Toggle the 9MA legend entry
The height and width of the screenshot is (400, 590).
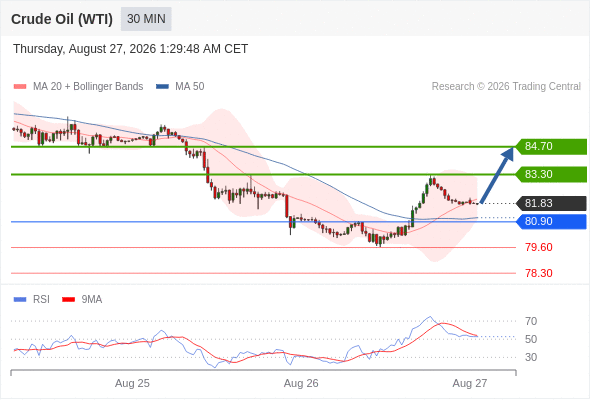pyautogui.click(x=82, y=300)
